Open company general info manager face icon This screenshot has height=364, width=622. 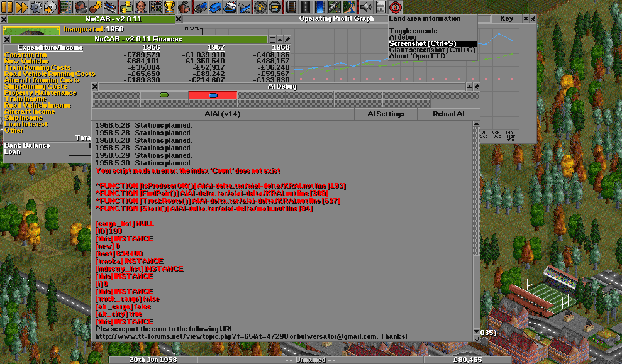(x=140, y=7)
